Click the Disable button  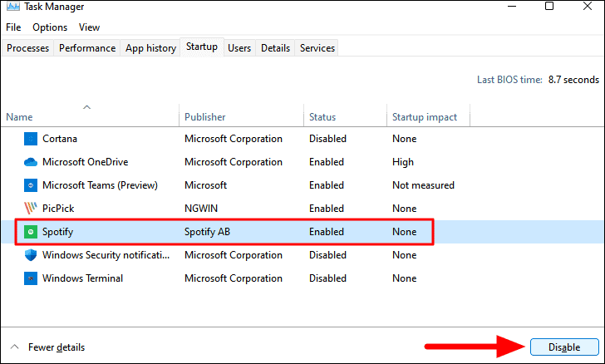(564, 347)
